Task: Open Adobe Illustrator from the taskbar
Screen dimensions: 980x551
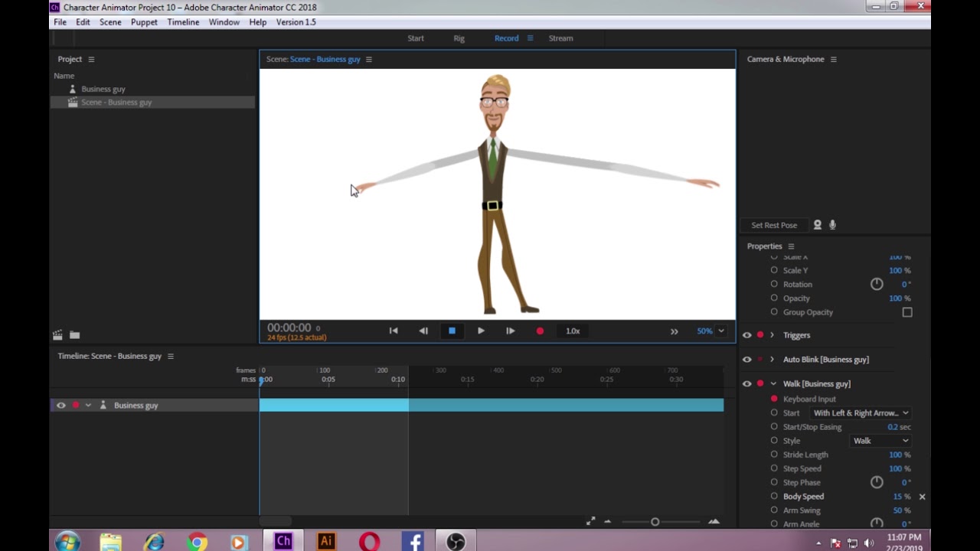Action: pos(326,541)
